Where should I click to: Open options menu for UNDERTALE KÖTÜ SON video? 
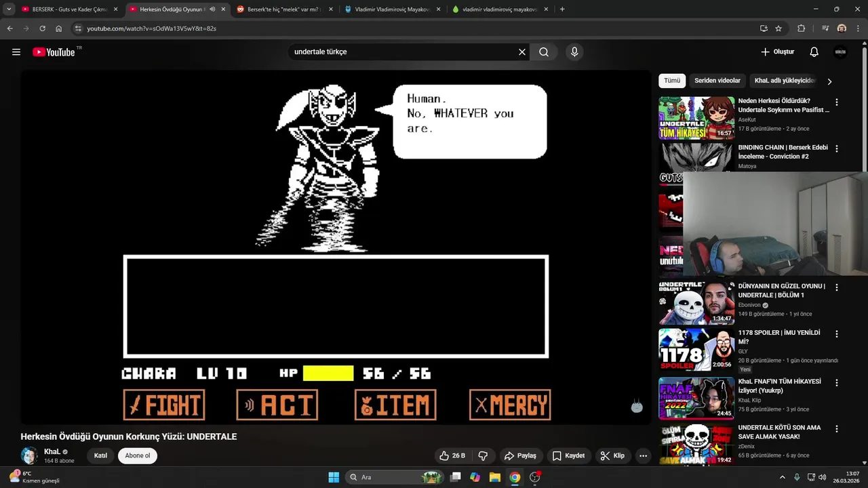(837, 429)
